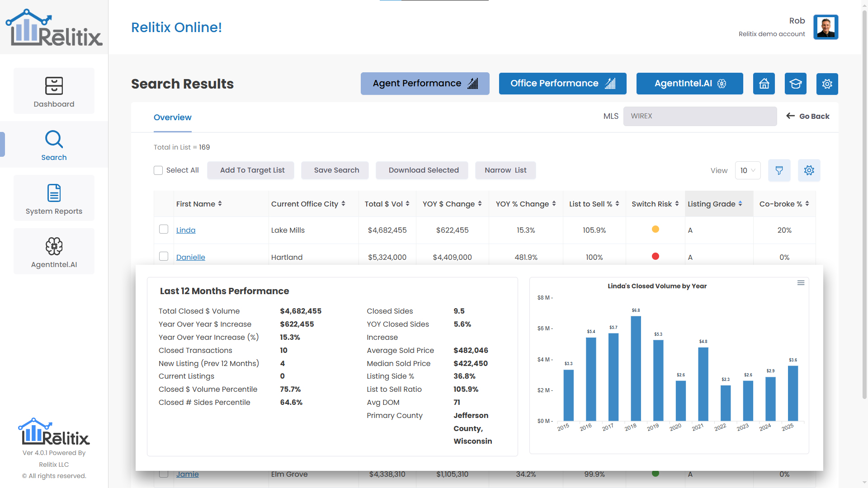Open table column settings gear

[809, 170]
